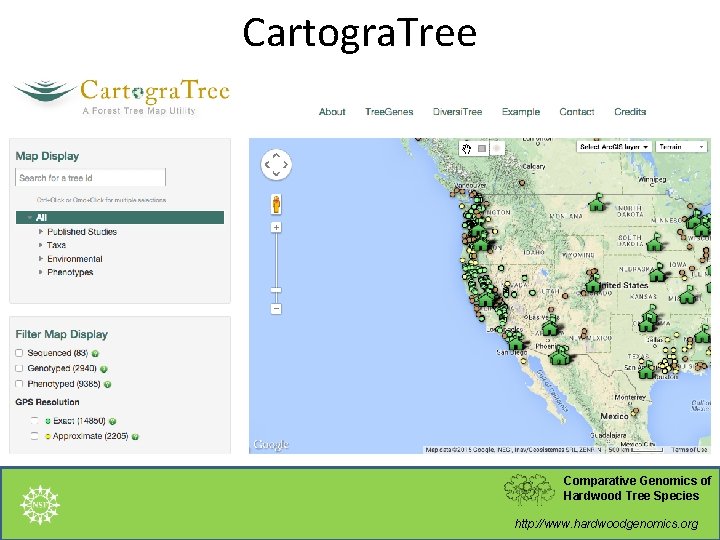The width and height of the screenshot is (720, 540).
Task: Select the hand pan tool on the map
Action: click(467, 148)
